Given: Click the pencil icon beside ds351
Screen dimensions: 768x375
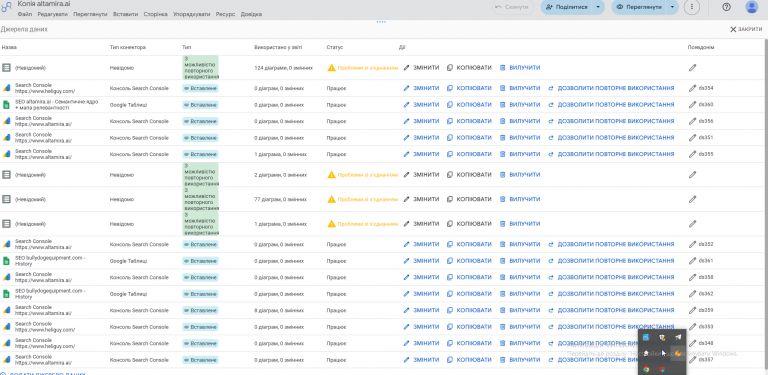Looking at the screenshot, I should point(692,138).
